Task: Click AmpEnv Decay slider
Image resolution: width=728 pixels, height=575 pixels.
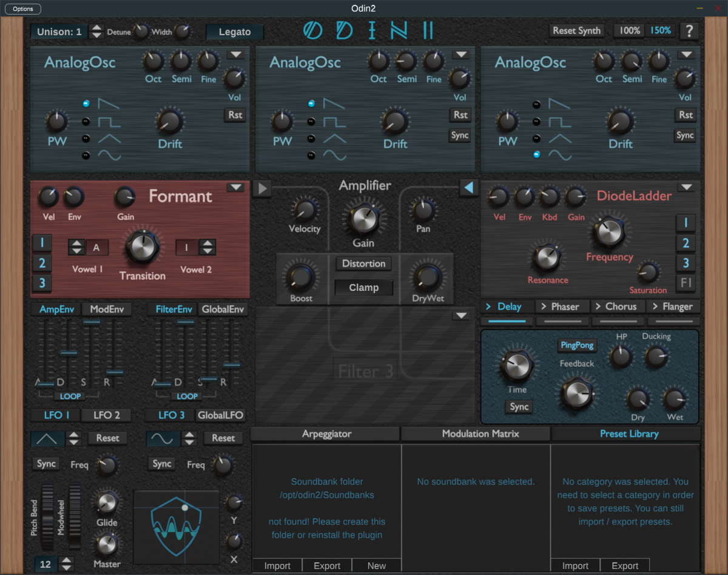Action: point(69,353)
